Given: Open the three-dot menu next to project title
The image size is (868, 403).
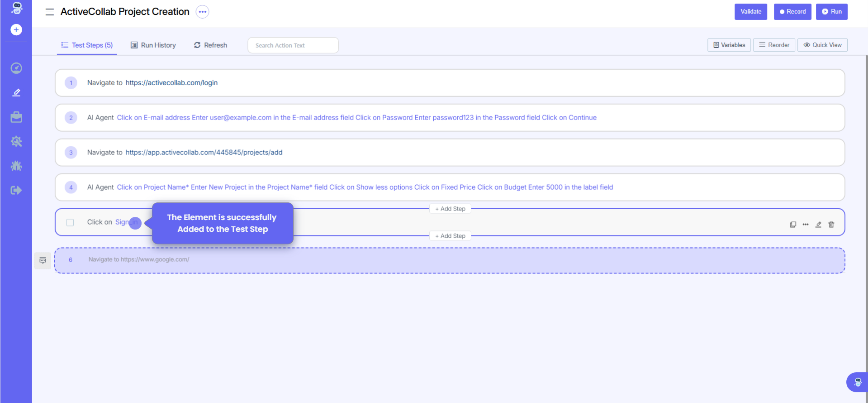Looking at the screenshot, I should (x=202, y=12).
